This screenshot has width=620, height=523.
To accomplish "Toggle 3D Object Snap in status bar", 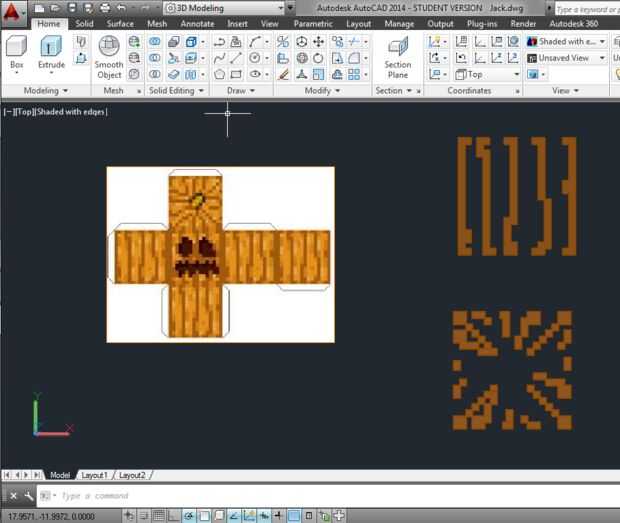I will click(x=219, y=515).
